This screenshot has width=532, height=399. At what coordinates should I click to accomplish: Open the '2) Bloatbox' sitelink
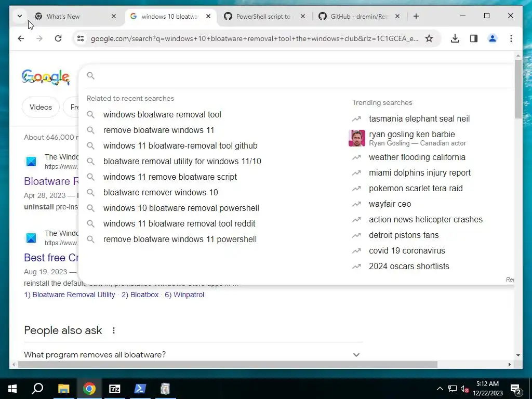[140, 295]
